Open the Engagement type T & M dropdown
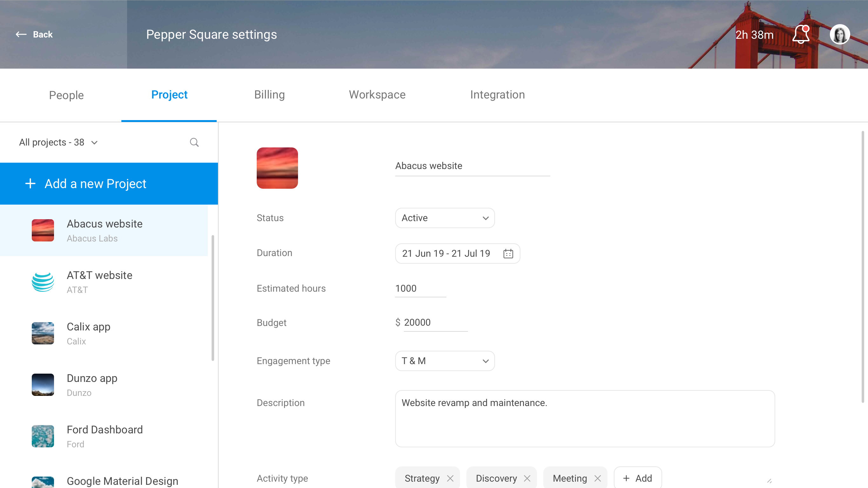The height and width of the screenshot is (488, 868). (445, 361)
